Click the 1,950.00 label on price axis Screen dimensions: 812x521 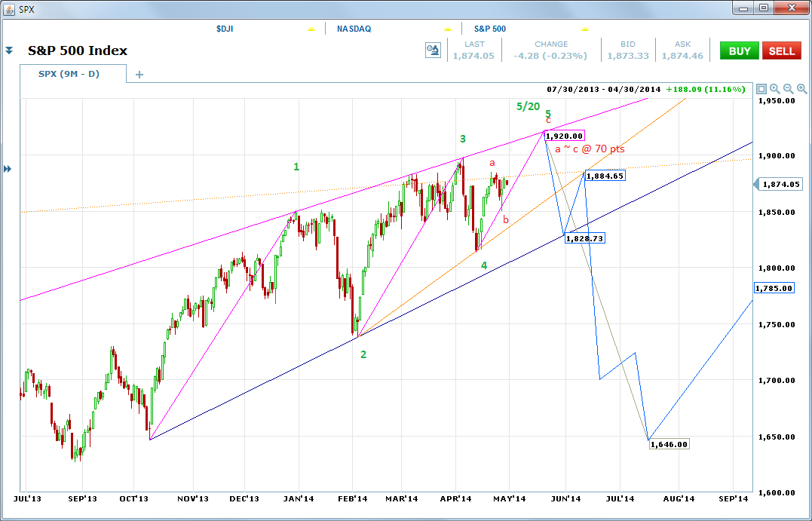tap(777, 100)
